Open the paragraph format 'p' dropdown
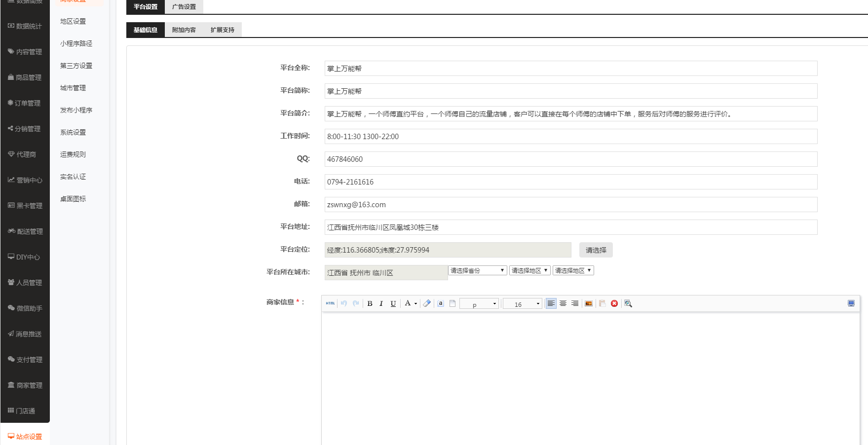The image size is (868, 445). pos(479,304)
